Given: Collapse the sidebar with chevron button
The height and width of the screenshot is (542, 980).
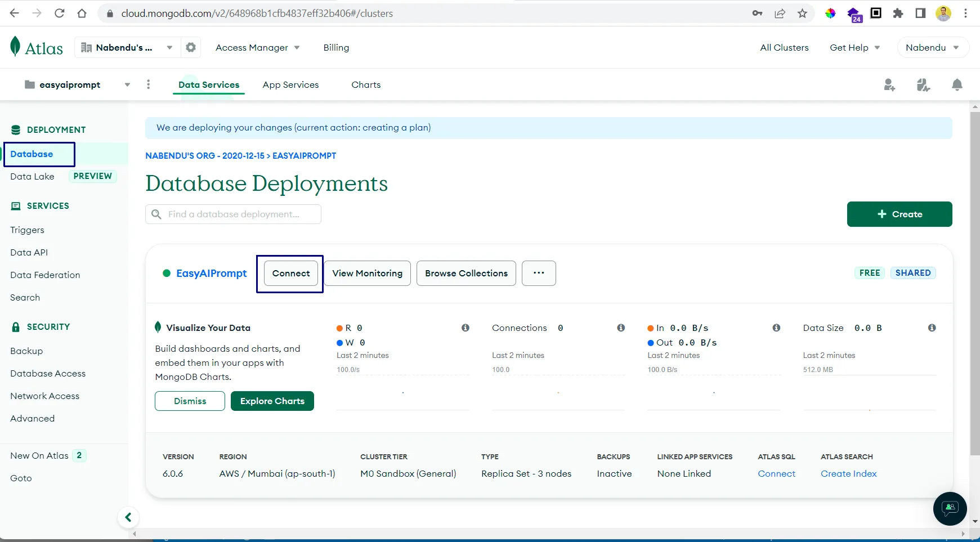Looking at the screenshot, I should (x=128, y=517).
